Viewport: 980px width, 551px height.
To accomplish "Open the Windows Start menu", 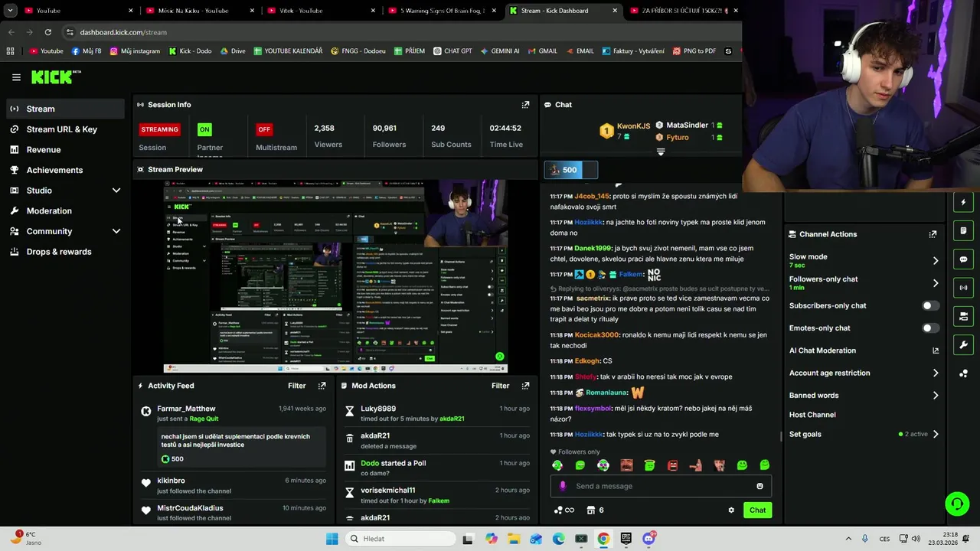I will [332, 539].
